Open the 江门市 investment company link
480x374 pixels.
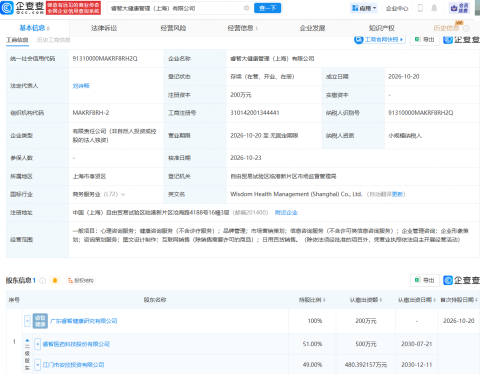click(73, 365)
